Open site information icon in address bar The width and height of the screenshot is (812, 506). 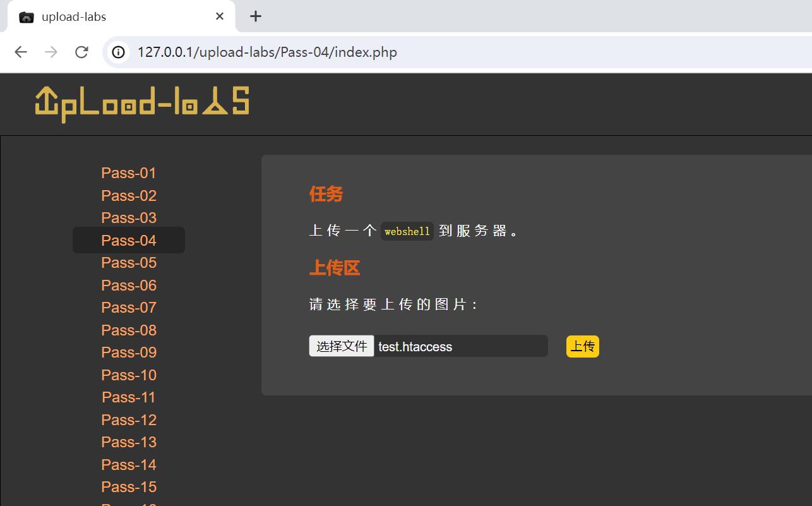coord(119,52)
